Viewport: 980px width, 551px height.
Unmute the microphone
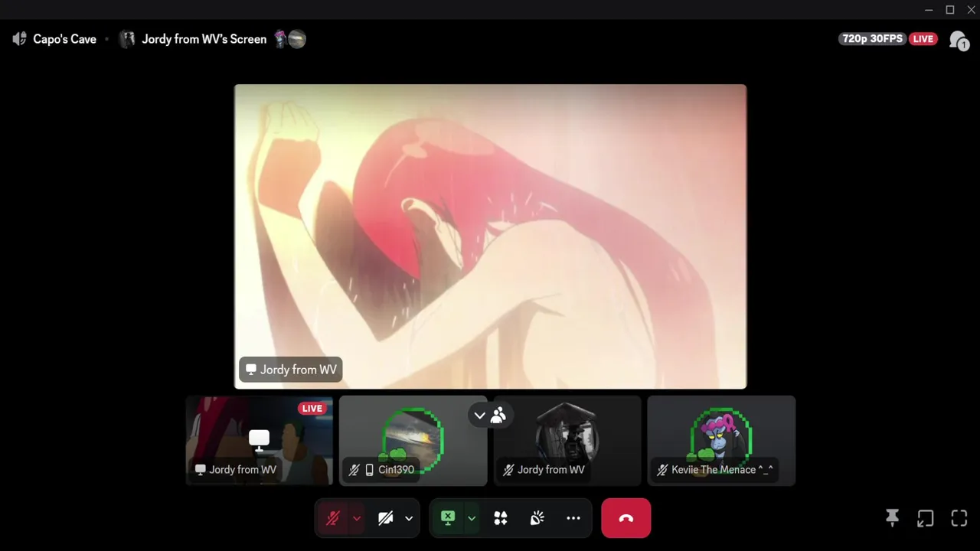point(332,518)
